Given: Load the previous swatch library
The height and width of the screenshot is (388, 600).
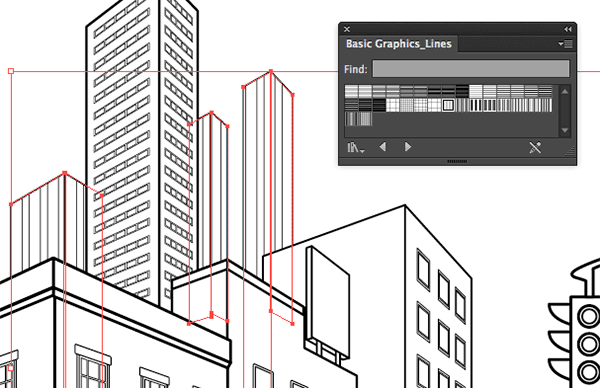Looking at the screenshot, I should (382, 147).
